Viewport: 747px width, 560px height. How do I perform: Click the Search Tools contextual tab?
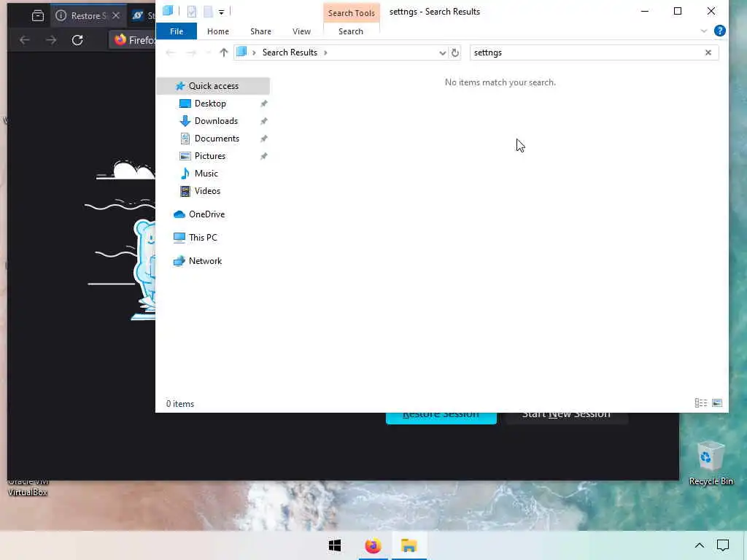(x=351, y=13)
